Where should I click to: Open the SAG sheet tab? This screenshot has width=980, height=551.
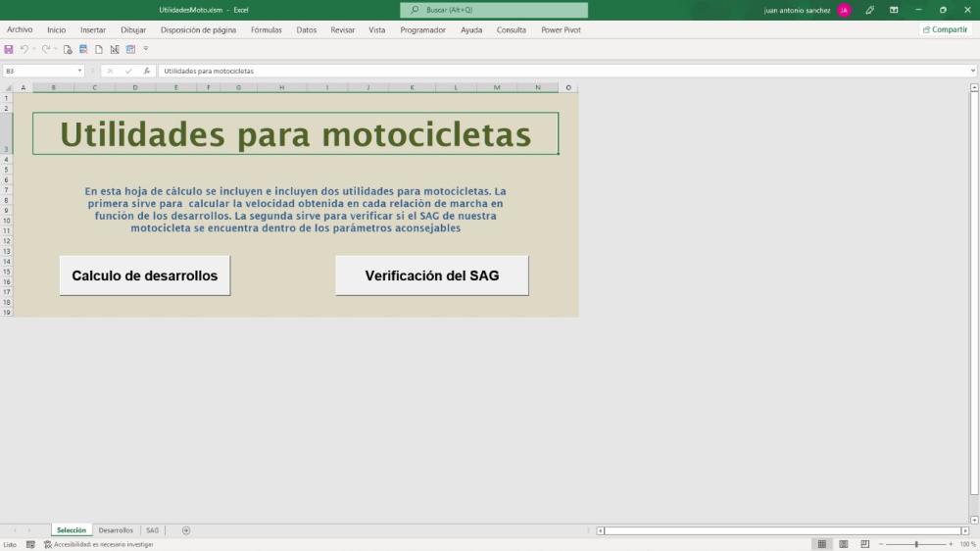click(152, 530)
